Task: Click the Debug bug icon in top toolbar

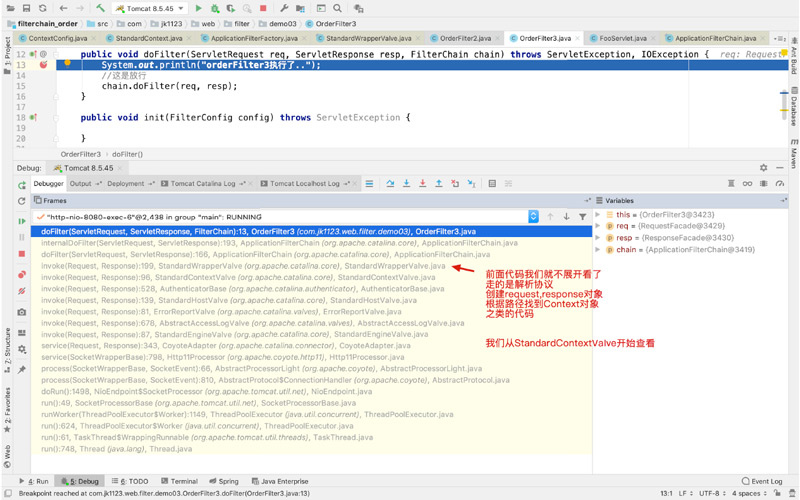Action: click(x=215, y=8)
